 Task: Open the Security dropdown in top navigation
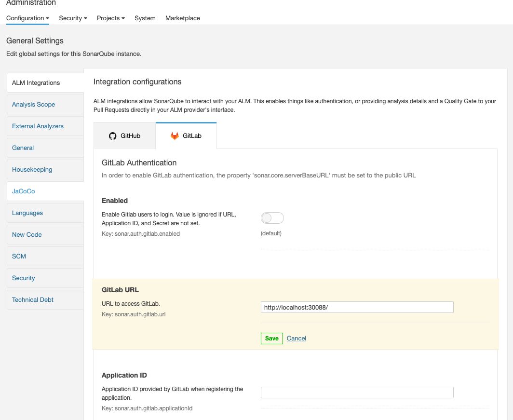73,18
